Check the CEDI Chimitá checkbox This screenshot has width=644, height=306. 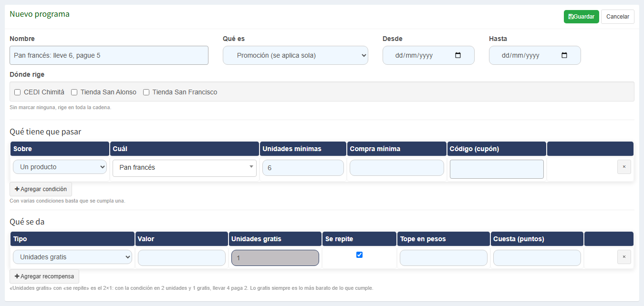pos(18,92)
